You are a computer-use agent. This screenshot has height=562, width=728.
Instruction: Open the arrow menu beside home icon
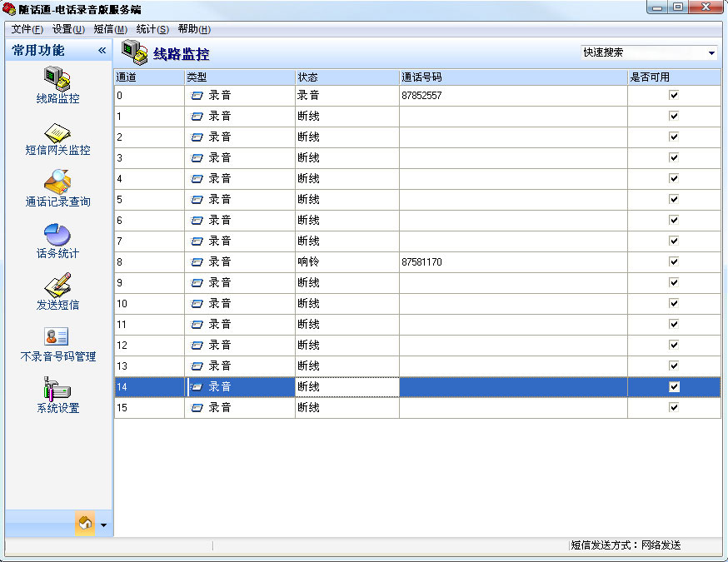(103, 525)
